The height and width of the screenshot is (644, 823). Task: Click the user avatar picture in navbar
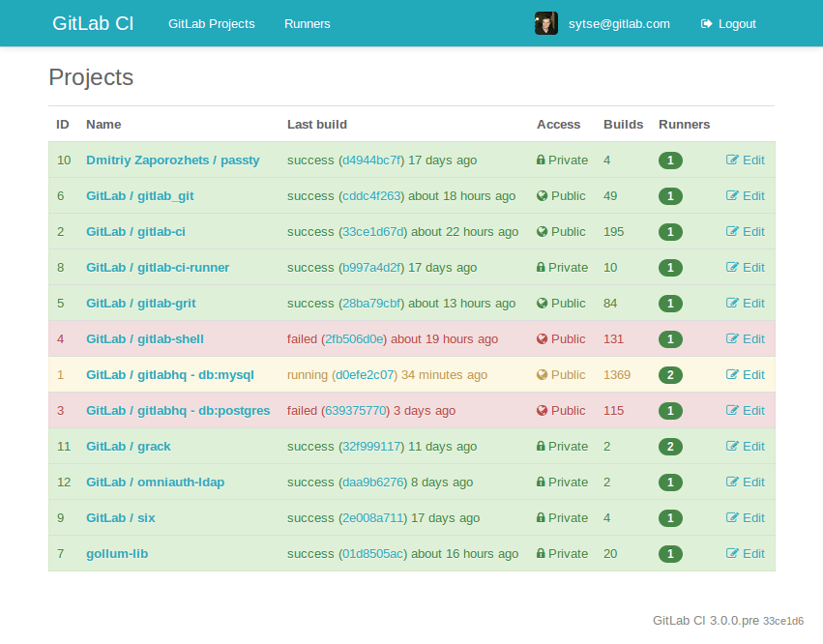tap(546, 23)
